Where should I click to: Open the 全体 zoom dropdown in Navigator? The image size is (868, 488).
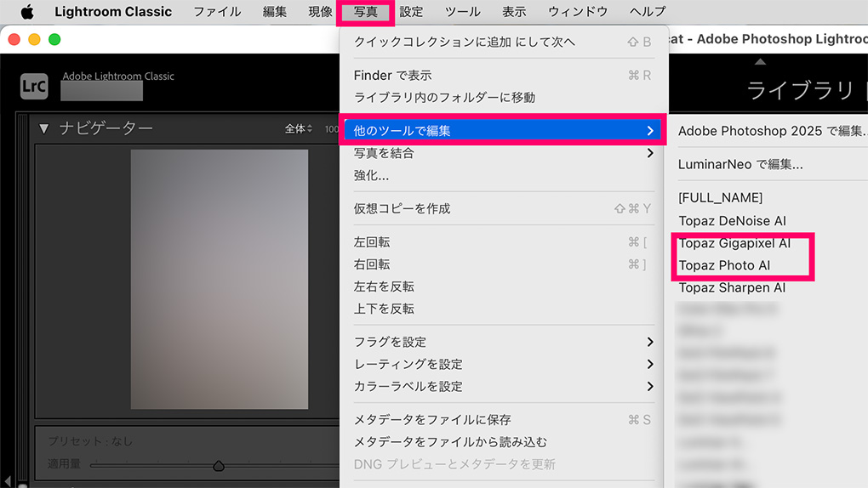point(299,129)
